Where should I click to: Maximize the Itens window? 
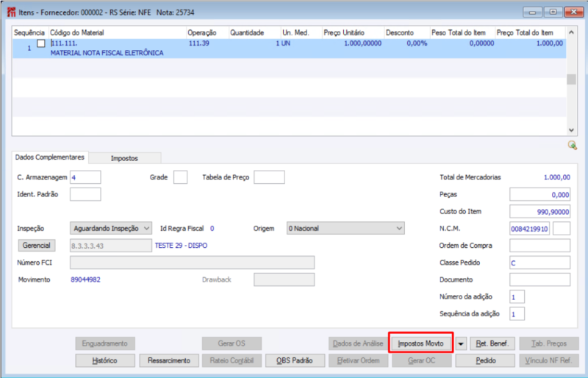(553, 13)
